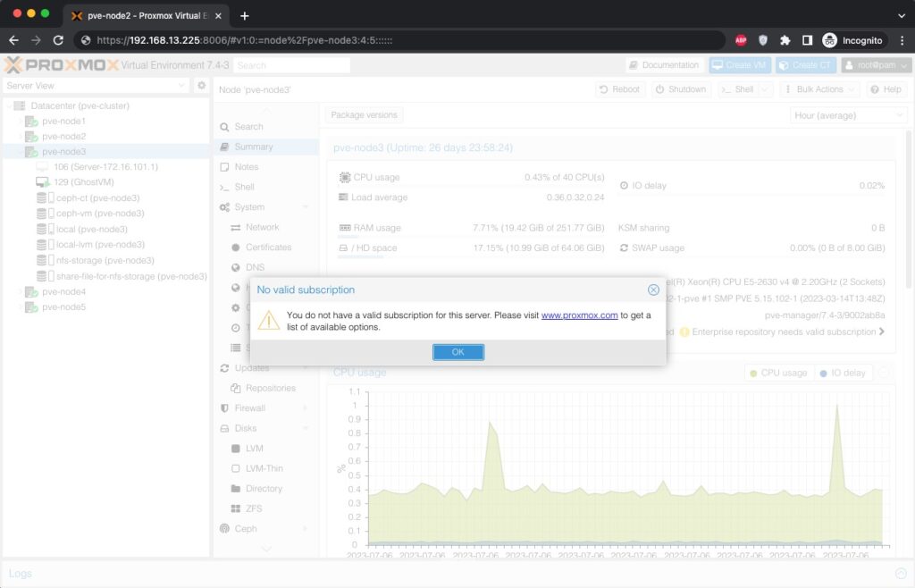This screenshot has width=915, height=588.
Task: Go back in browser history
Action: point(14,40)
